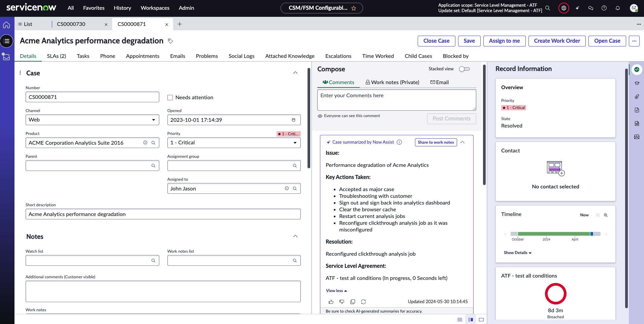Expand Show Details in Timeline card
644x324 pixels.
[x=517, y=252]
